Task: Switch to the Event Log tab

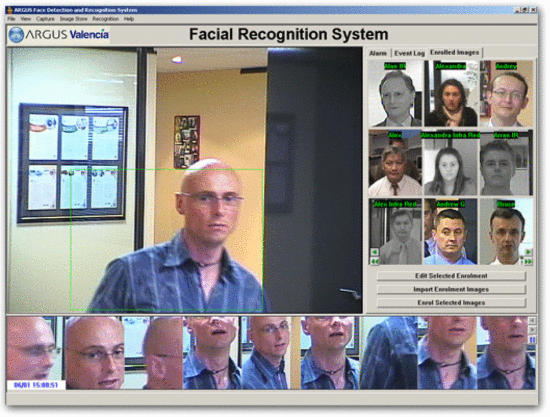Action: 409,53
